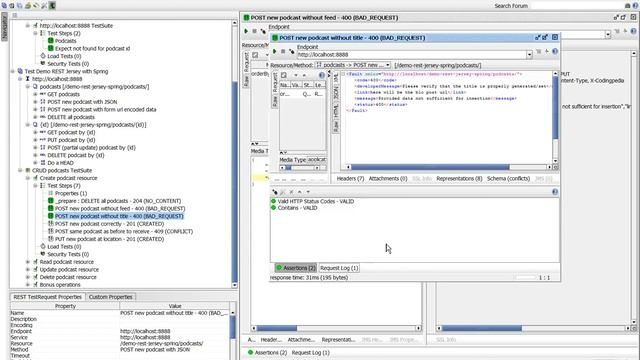Expand the Update podcast resource test case
The width and height of the screenshot is (640, 360).
click(x=28, y=269)
